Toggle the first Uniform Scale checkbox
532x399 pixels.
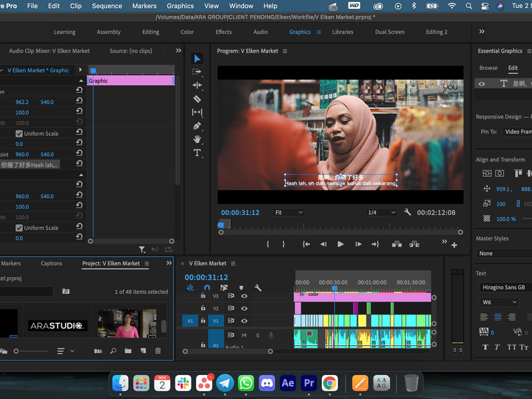[x=19, y=134]
